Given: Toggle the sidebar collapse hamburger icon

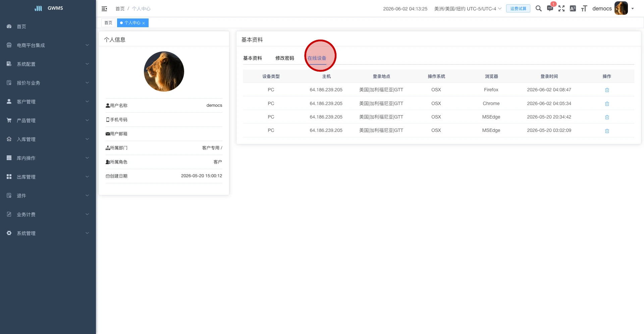Looking at the screenshot, I should click(104, 9).
